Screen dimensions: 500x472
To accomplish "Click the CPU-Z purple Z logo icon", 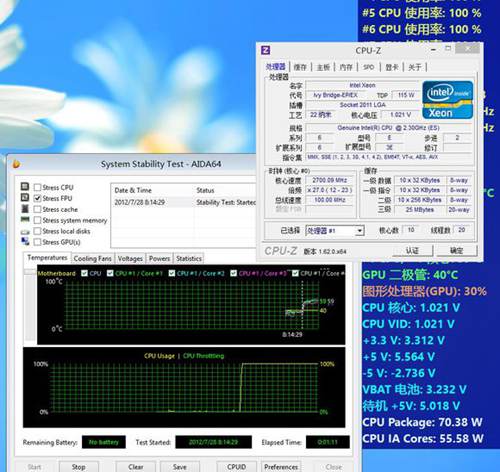I will pos(265,50).
